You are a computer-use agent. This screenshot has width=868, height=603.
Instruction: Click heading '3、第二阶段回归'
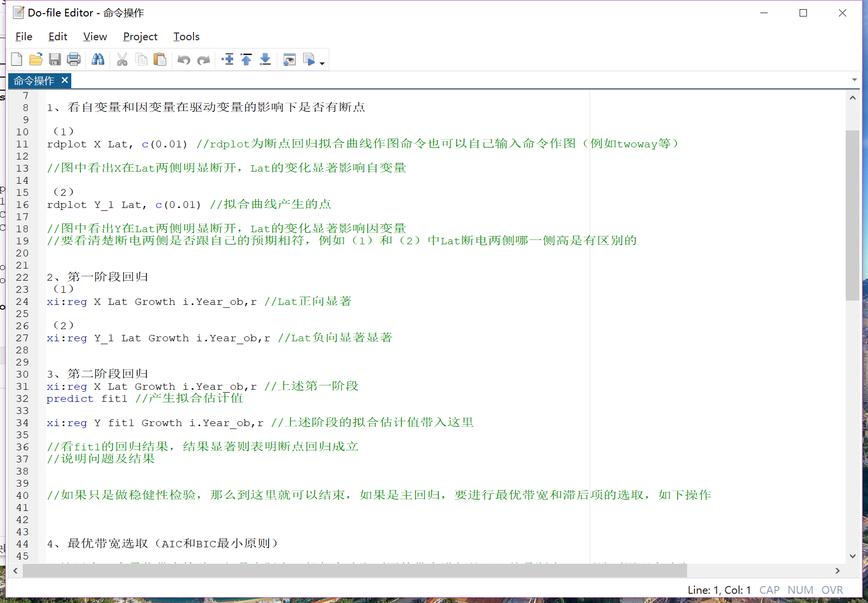click(x=97, y=374)
